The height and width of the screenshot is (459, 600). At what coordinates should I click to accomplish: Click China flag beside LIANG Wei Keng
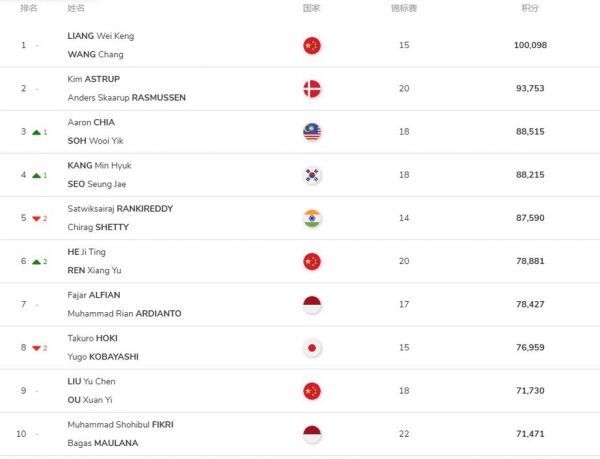(312, 46)
